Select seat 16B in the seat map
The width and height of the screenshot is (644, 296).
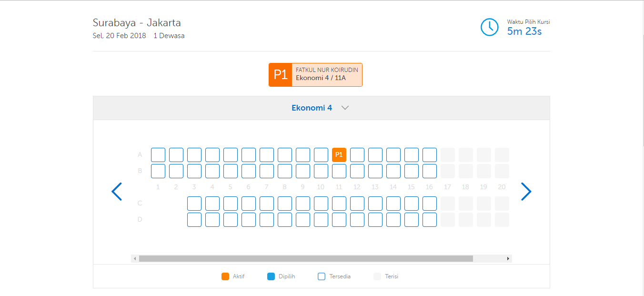[x=430, y=171]
